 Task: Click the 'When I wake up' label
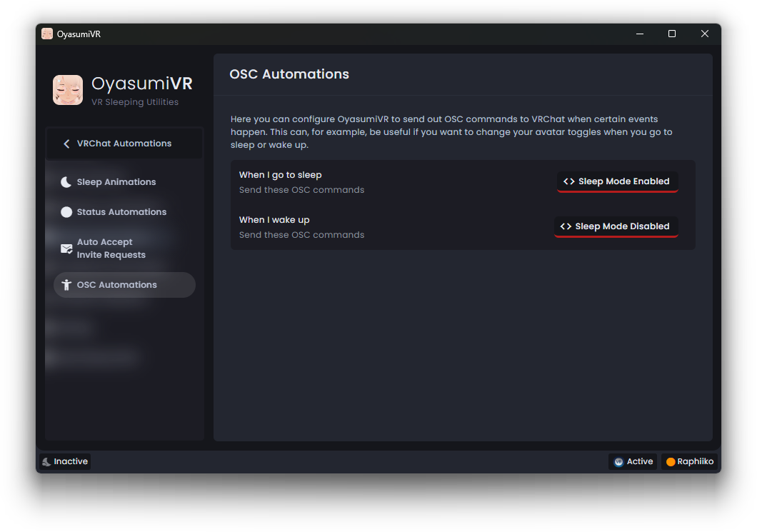(x=274, y=220)
